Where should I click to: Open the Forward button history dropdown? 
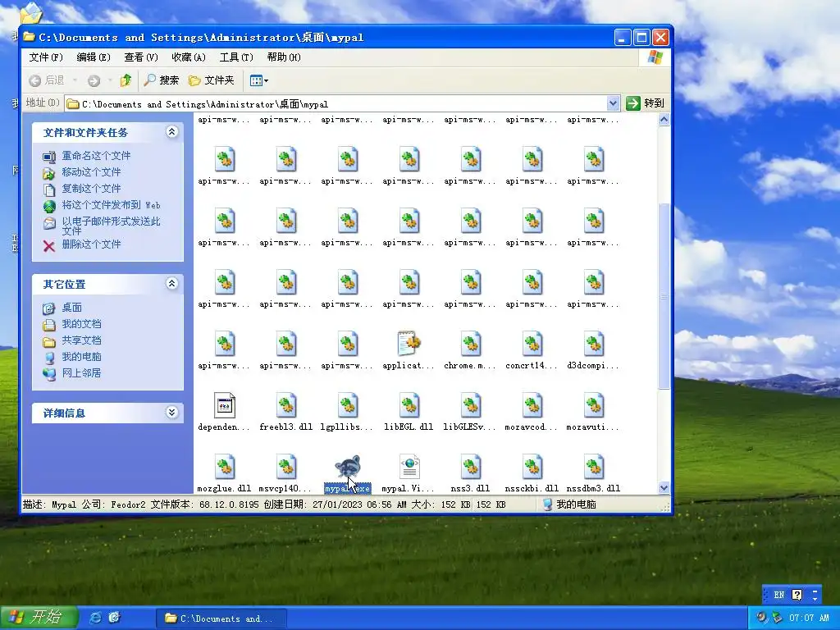(110, 80)
